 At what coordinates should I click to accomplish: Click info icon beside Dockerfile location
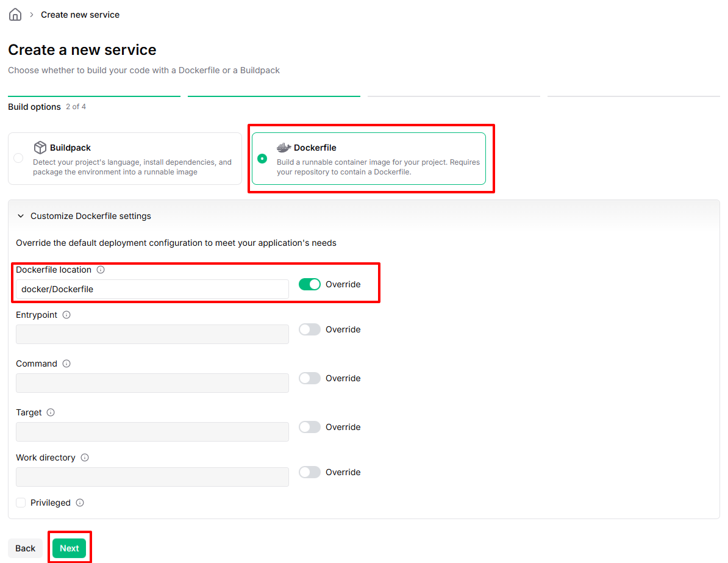click(x=101, y=270)
